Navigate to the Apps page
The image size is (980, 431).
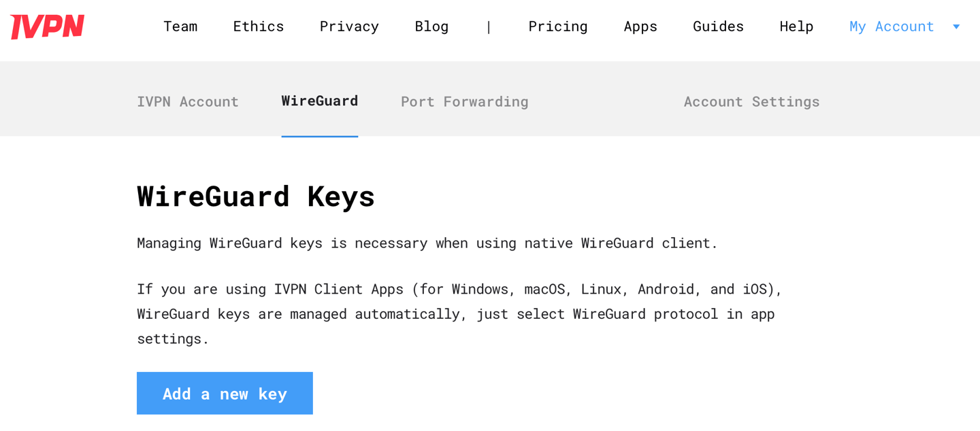[x=640, y=27]
